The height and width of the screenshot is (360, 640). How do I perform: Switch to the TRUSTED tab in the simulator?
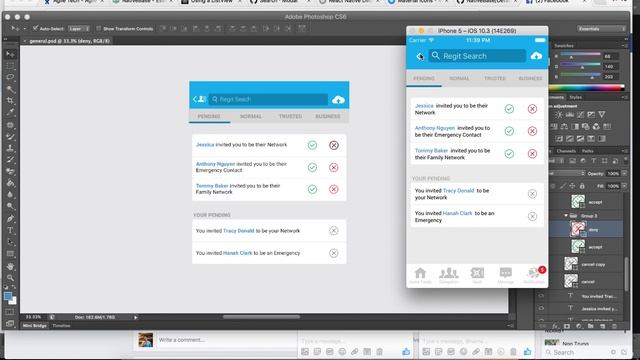click(x=495, y=78)
